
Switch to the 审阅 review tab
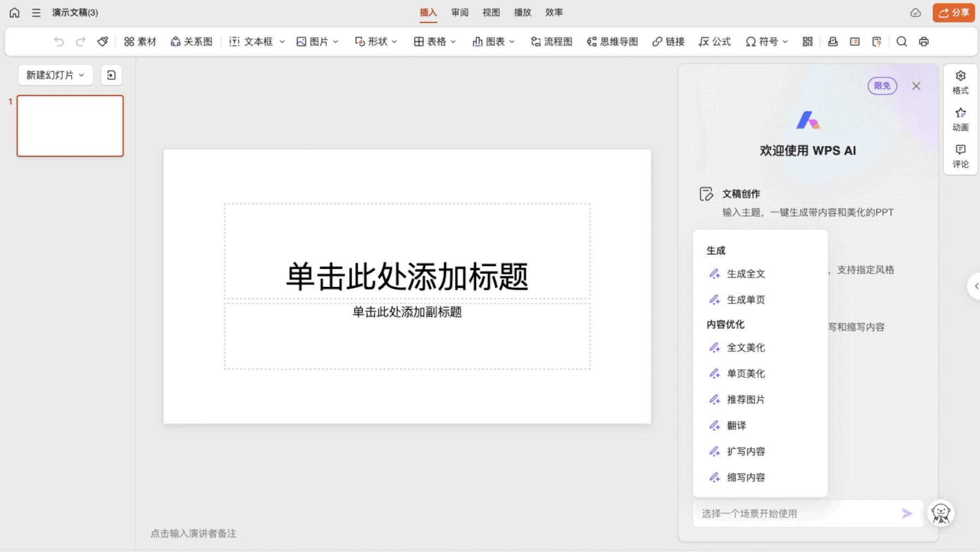tap(460, 13)
